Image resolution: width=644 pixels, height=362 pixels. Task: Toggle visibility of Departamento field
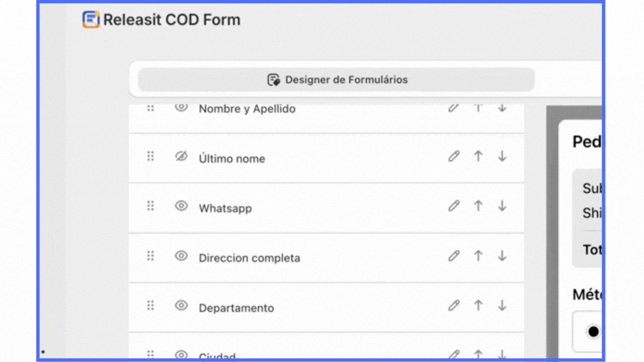point(181,305)
